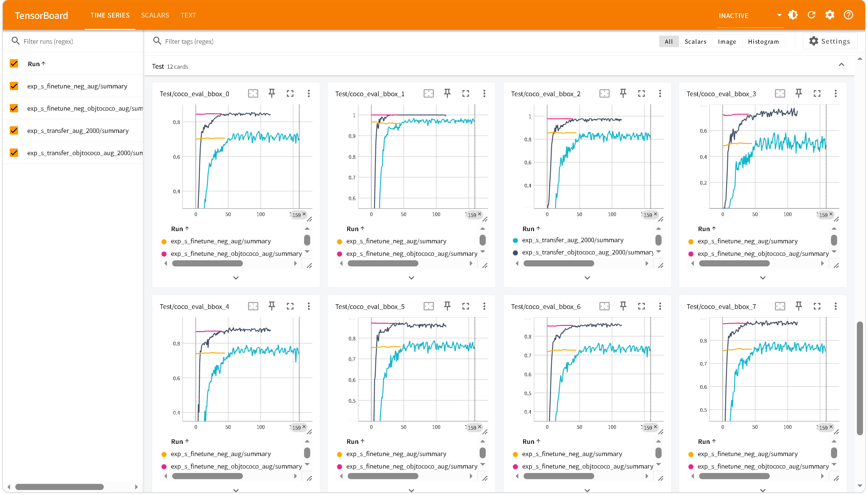Switch to the SCALARS tab
The image size is (868, 495).
click(x=155, y=15)
